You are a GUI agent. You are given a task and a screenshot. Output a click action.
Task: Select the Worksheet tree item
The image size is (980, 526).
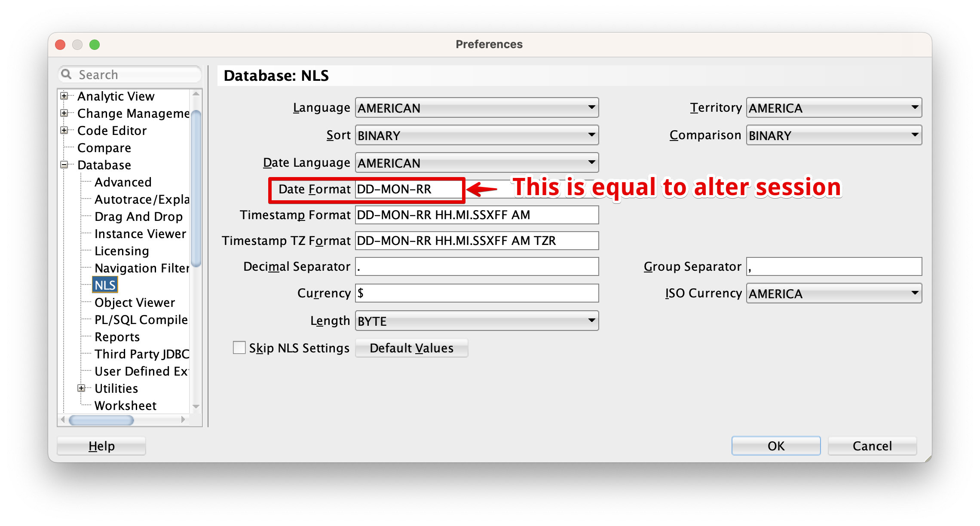pos(126,405)
